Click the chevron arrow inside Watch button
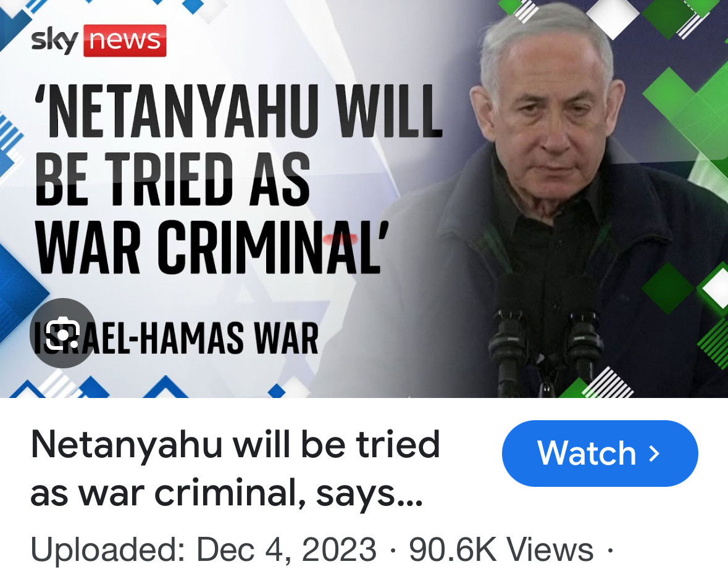 (x=654, y=454)
